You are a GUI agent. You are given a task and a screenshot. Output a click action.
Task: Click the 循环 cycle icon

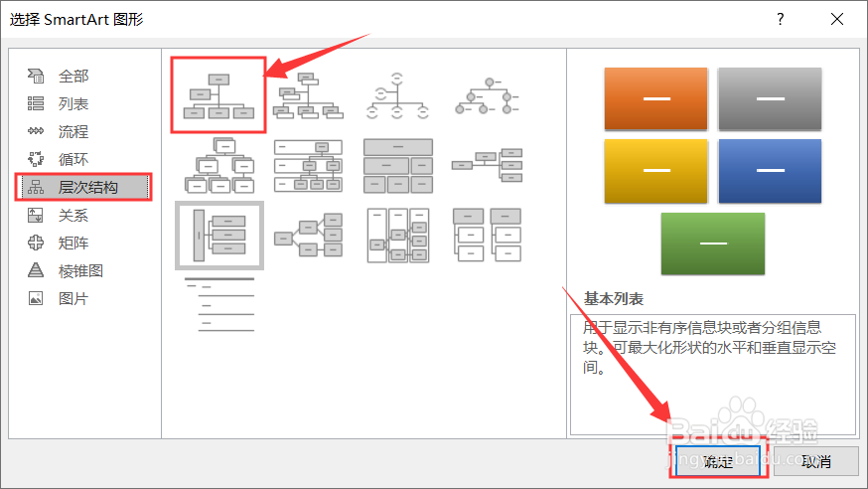click(36, 159)
